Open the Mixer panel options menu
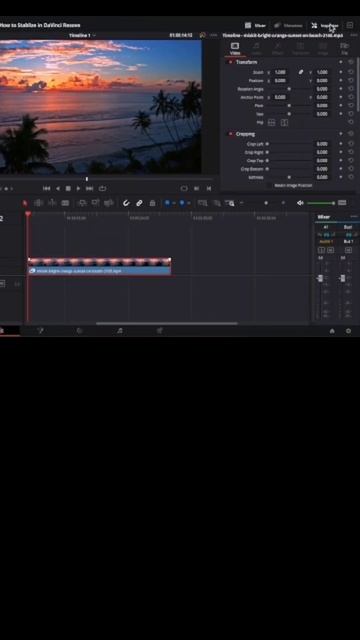The width and height of the screenshot is (360, 640). (x=353, y=217)
